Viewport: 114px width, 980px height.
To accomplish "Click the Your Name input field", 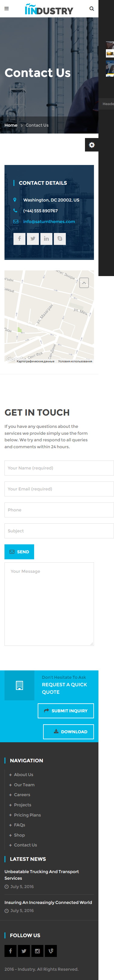I will tap(59, 468).
